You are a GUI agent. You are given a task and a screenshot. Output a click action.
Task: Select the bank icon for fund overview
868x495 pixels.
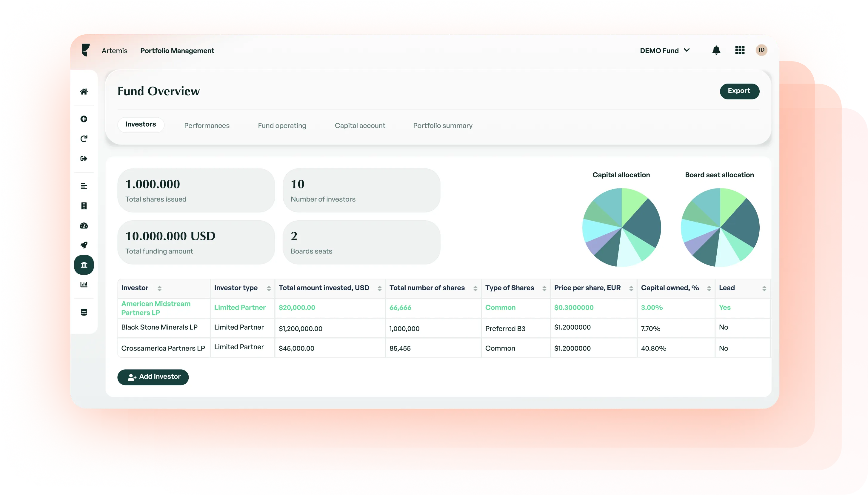click(x=84, y=265)
